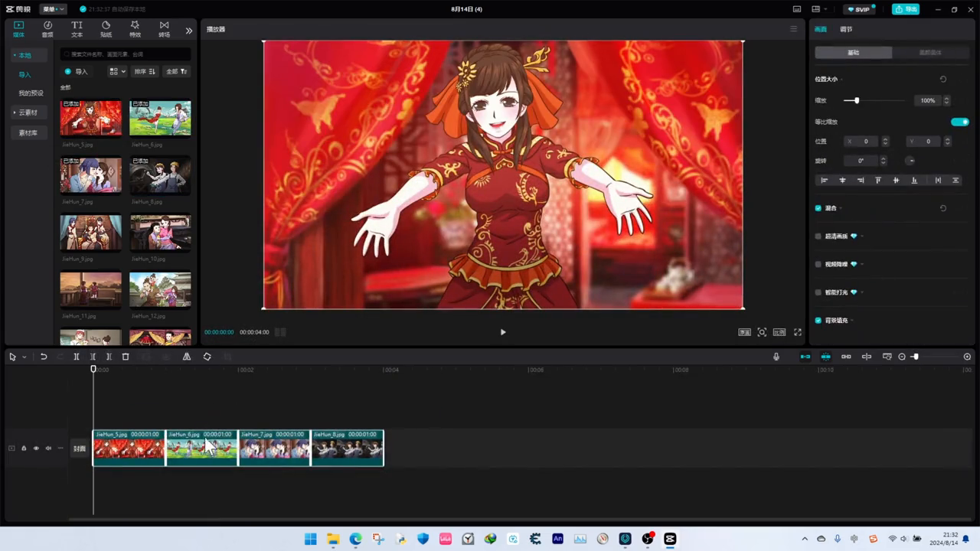Select 我的预设 in the sidebar

coord(31,93)
